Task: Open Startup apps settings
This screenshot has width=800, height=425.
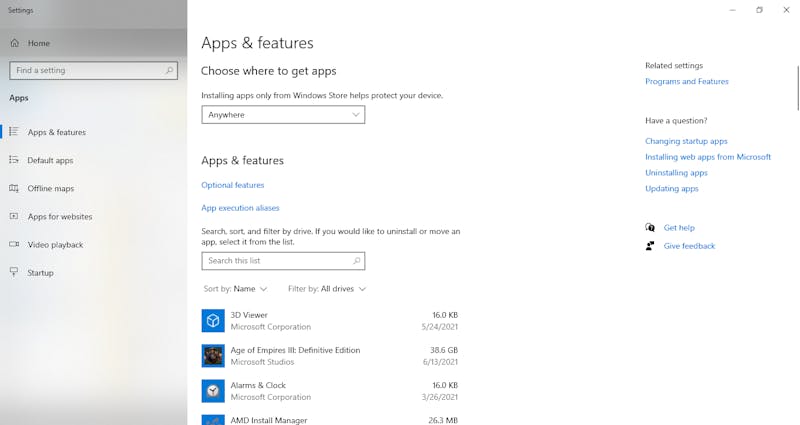Action: point(93,272)
